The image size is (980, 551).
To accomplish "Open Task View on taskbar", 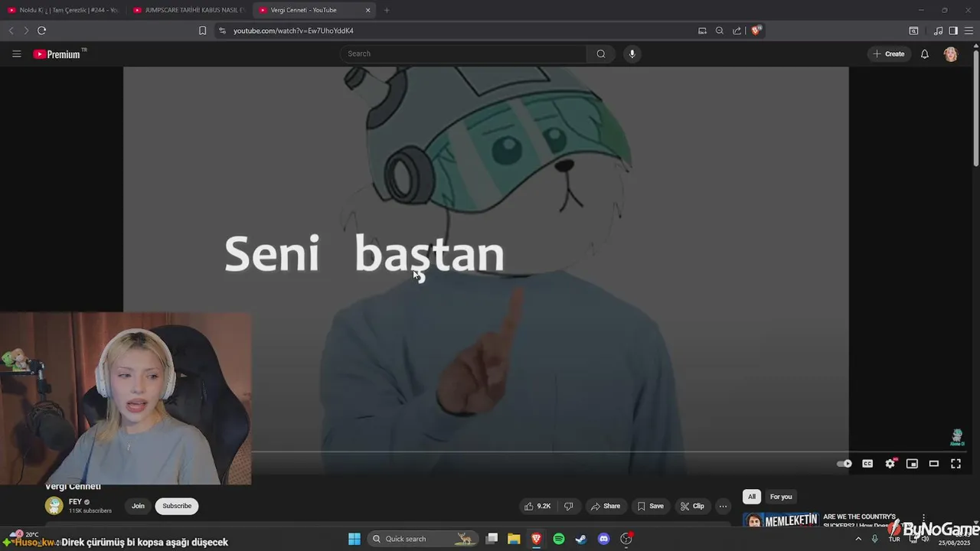I will 492,539.
